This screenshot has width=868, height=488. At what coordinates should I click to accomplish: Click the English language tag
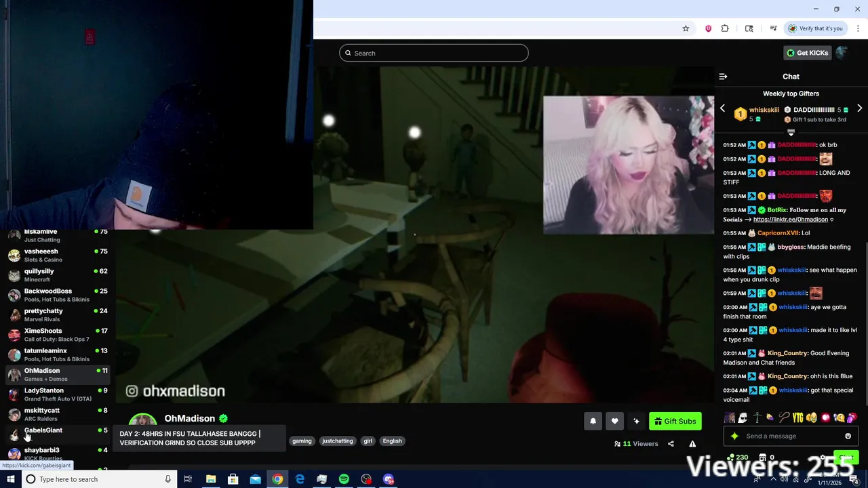coord(392,441)
